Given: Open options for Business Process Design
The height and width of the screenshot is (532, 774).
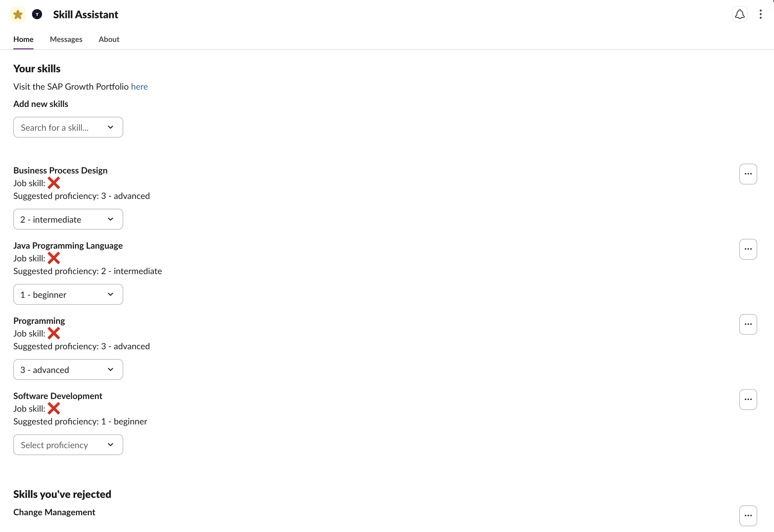Looking at the screenshot, I should (748, 174).
